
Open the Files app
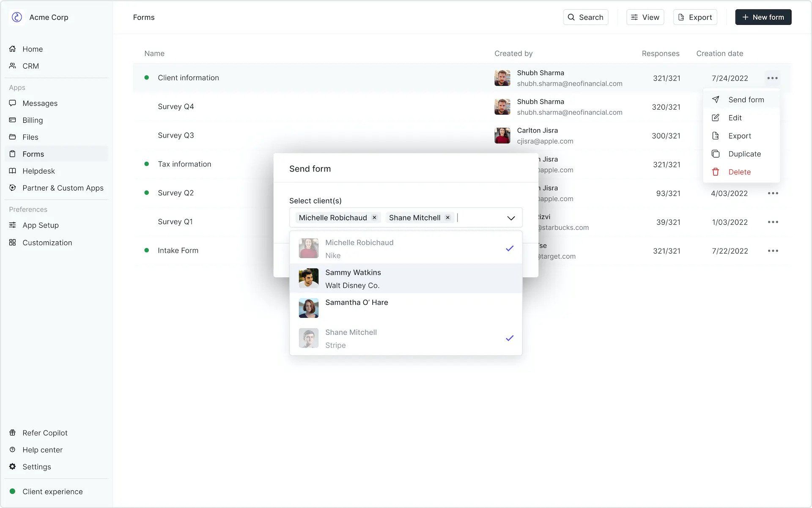[x=30, y=137]
